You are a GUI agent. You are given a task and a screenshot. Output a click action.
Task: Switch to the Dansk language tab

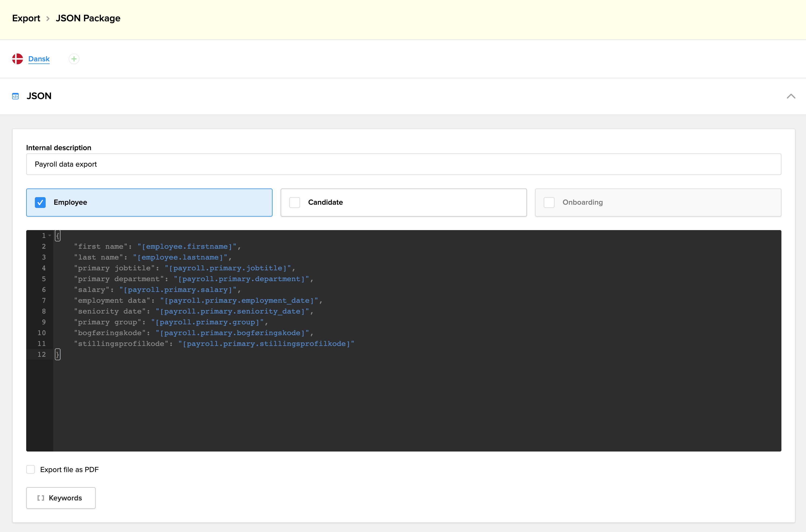click(39, 59)
